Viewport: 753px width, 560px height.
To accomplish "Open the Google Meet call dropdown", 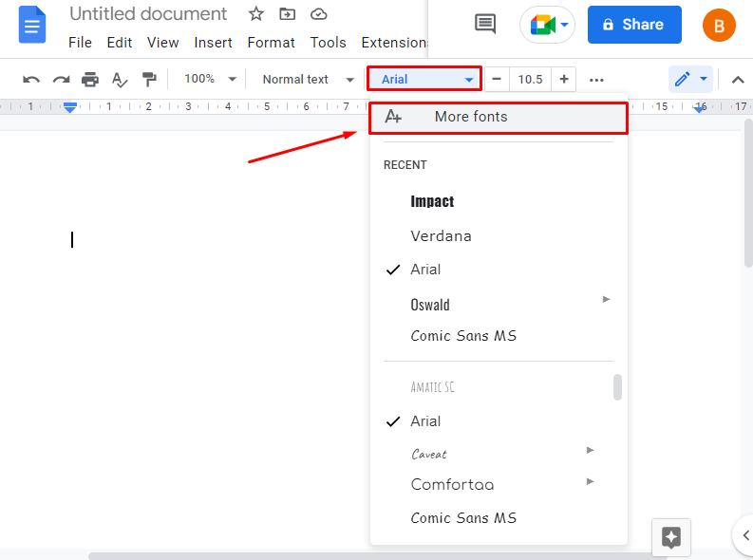I will point(548,25).
